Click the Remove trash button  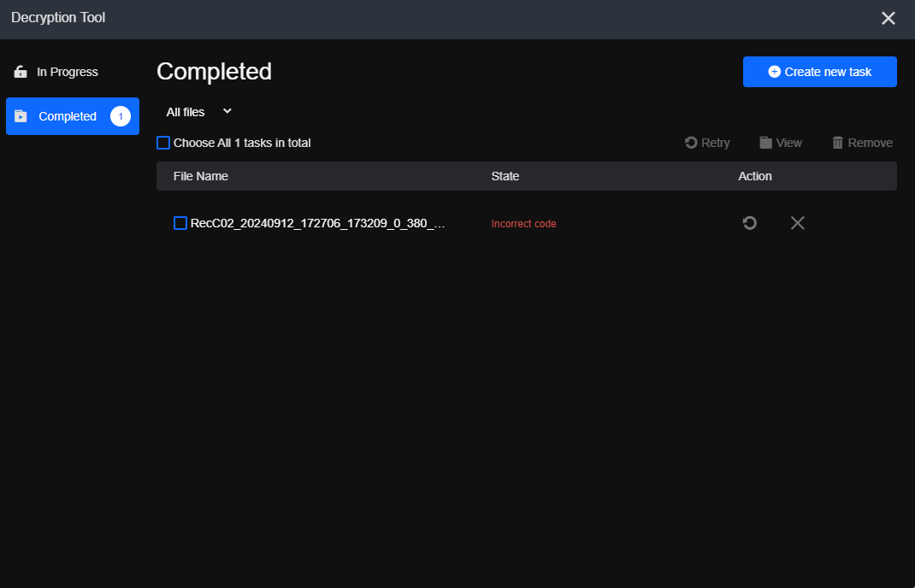click(x=862, y=143)
